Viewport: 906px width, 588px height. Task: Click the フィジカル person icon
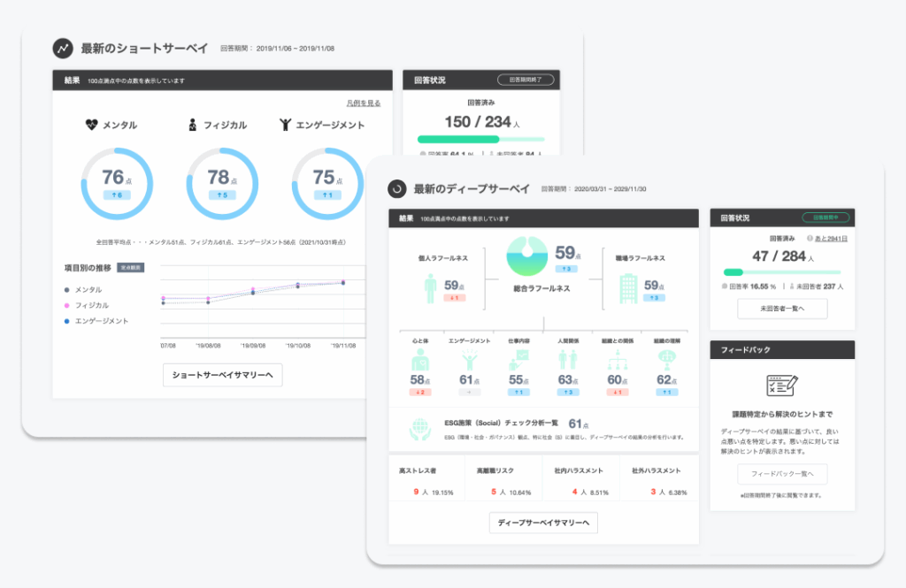(x=193, y=126)
